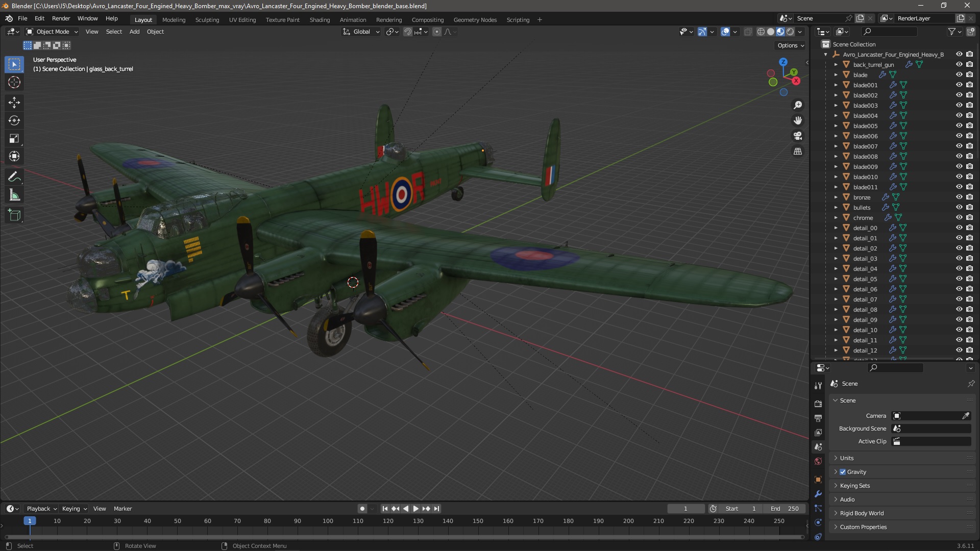Select the Measure tool
Screen dimensions: 980x551
pos(14,195)
